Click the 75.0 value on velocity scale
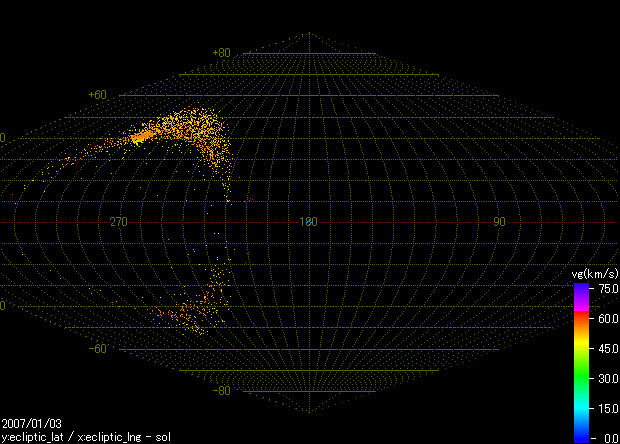Viewport: 620px width, 444px height. coord(606,288)
